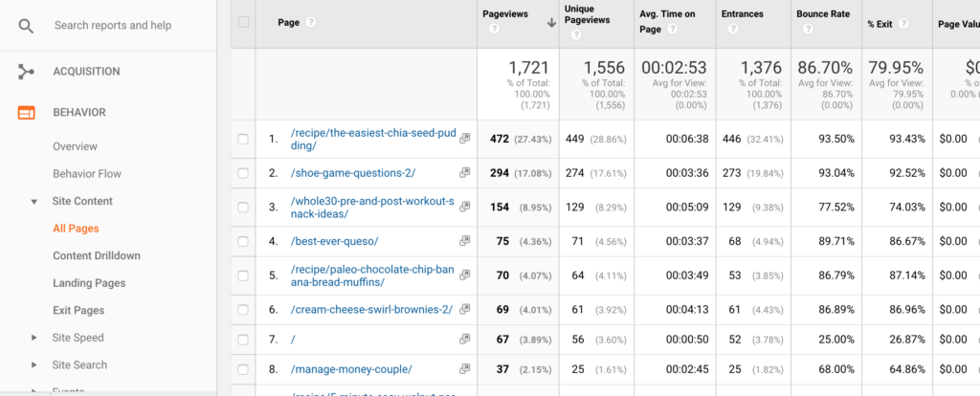Select the All Pages report
The width and height of the screenshot is (980, 396).
coord(76,229)
